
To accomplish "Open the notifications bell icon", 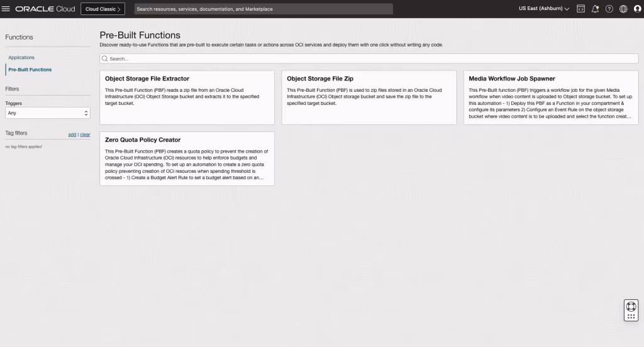I will [x=595, y=9].
